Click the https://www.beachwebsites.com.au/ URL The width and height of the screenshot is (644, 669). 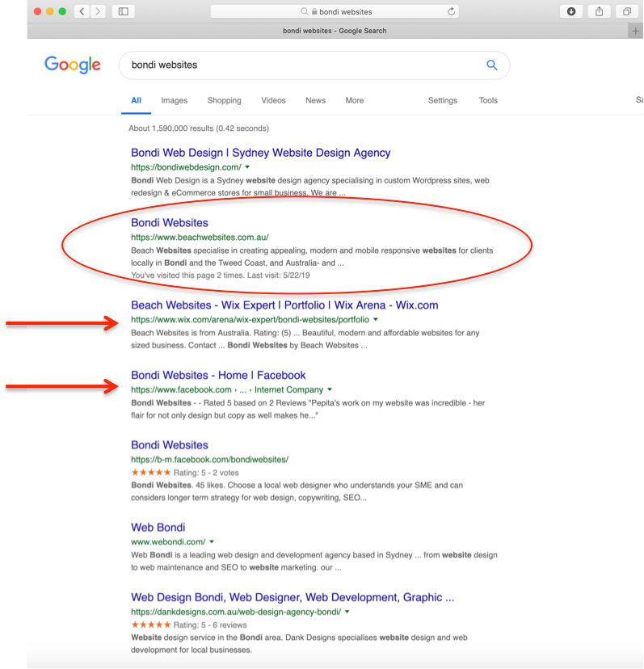point(200,238)
